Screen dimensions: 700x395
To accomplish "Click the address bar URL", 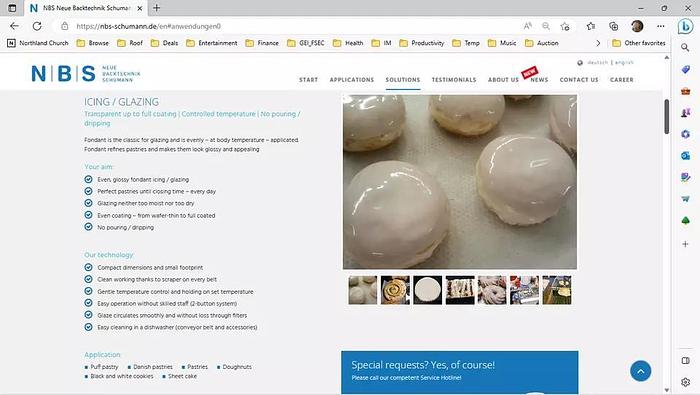I will (149, 26).
